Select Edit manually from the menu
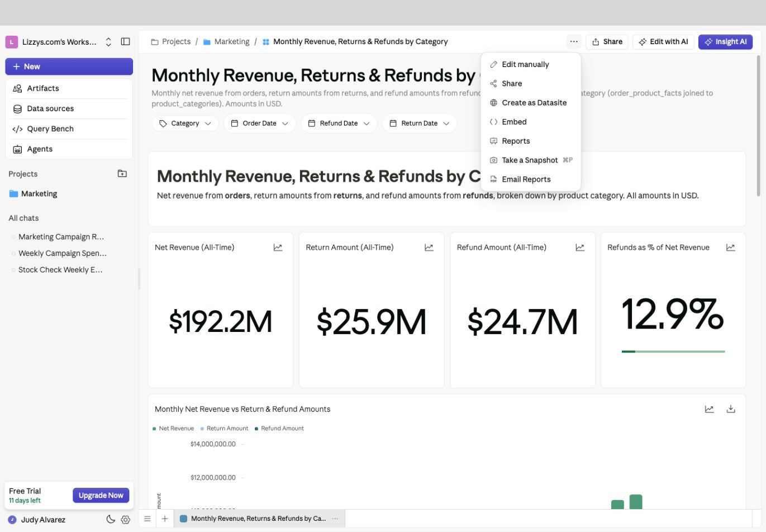The image size is (766, 532). [x=531, y=64]
